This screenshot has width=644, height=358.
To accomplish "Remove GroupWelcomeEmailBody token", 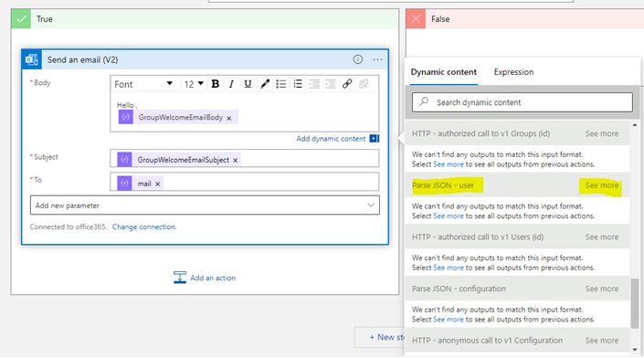I will click(229, 118).
